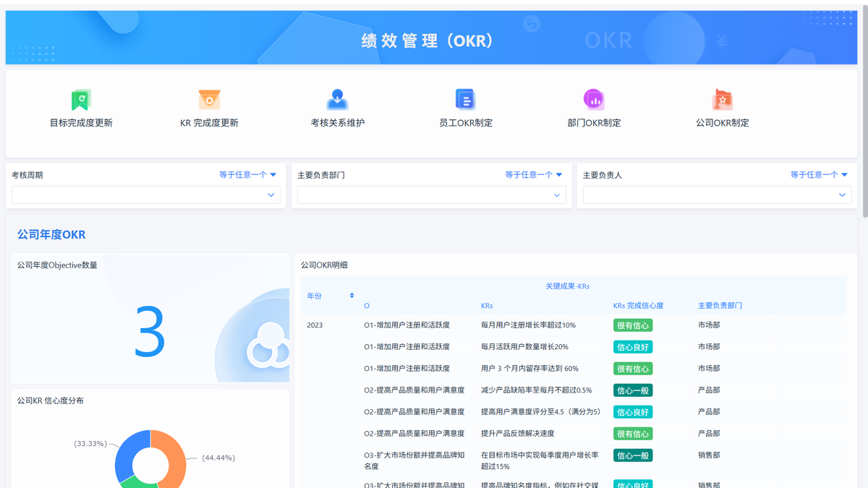The height and width of the screenshot is (488, 868).
Task: Open the 公司OKR制定 red flag icon
Action: (x=722, y=100)
